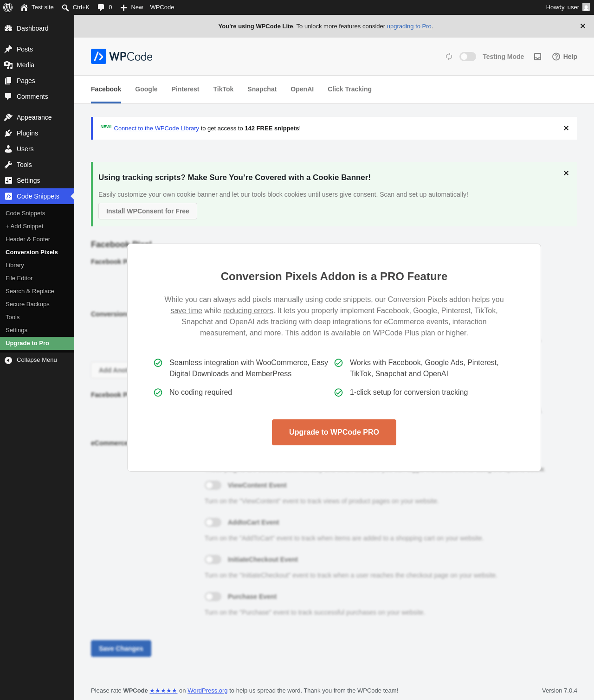
Task: Click the WPCode logo in the header
Action: 122,57
